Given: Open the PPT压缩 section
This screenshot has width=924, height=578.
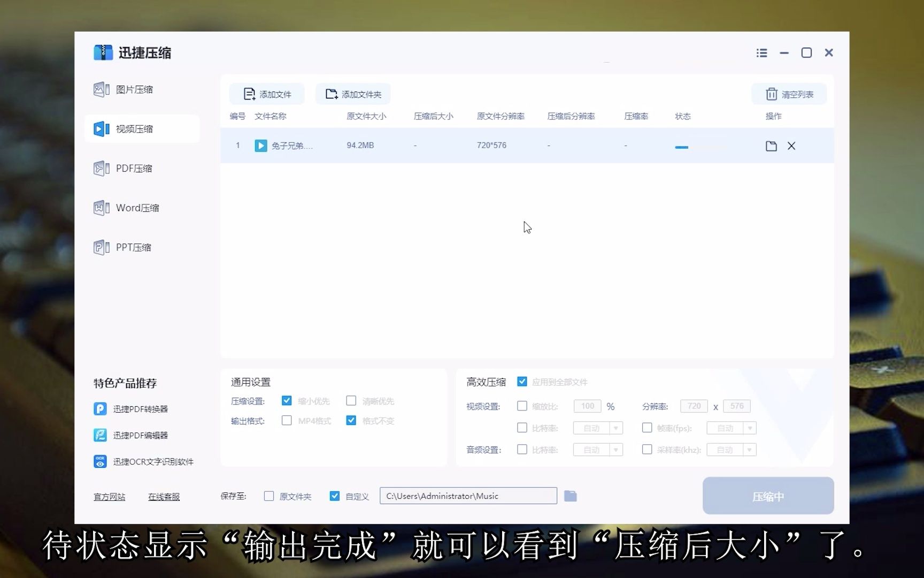Looking at the screenshot, I should click(x=122, y=247).
